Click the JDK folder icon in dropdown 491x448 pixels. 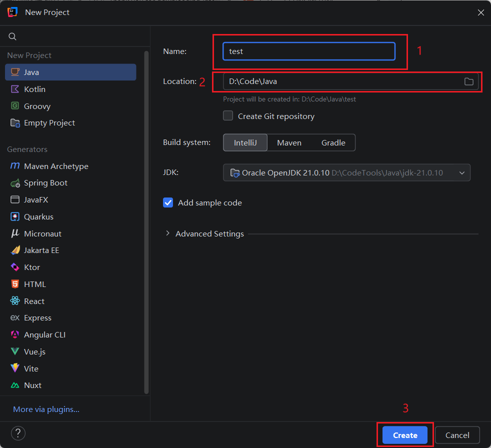pyautogui.click(x=235, y=172)
